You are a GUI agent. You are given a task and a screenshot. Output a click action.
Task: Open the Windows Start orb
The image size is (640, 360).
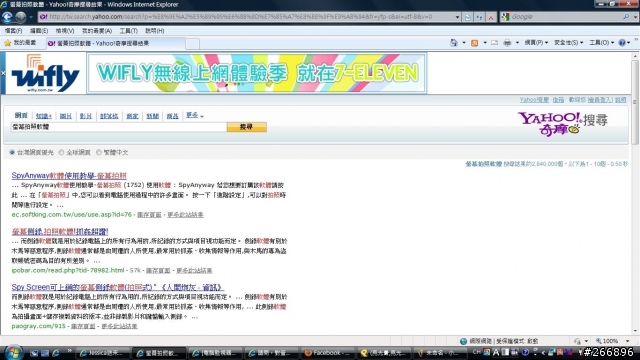13,352
